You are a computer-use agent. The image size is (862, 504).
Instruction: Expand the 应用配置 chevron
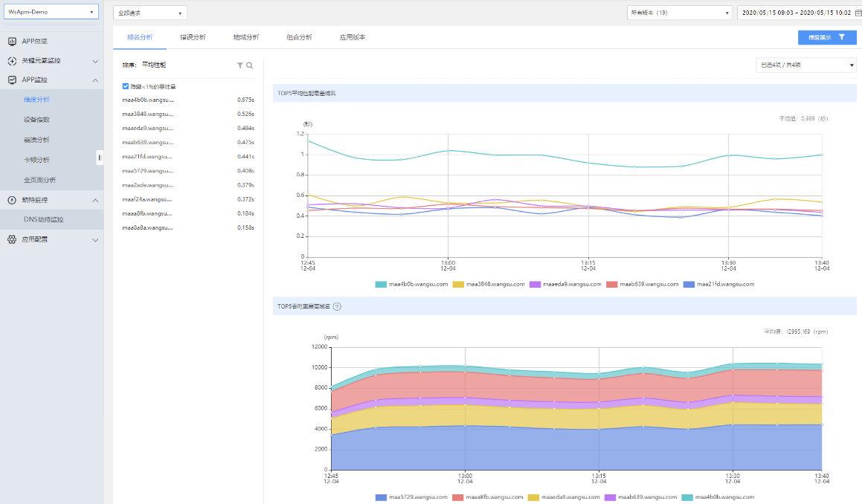point(95,239)
